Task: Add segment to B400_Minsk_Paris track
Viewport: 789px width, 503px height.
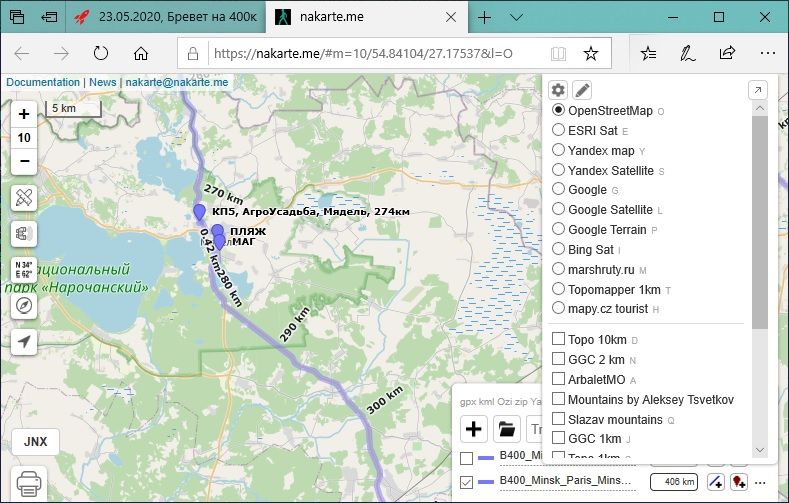Action: [716, 482]
